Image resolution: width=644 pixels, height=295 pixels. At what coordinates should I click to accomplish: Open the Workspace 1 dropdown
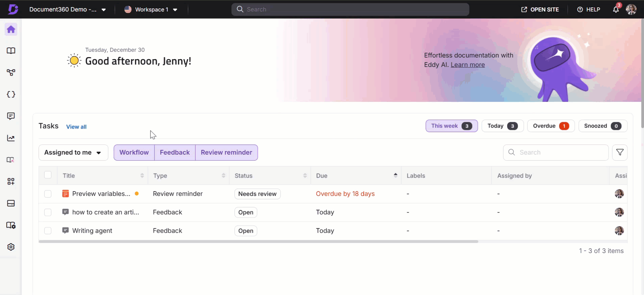tap(151, 9)
